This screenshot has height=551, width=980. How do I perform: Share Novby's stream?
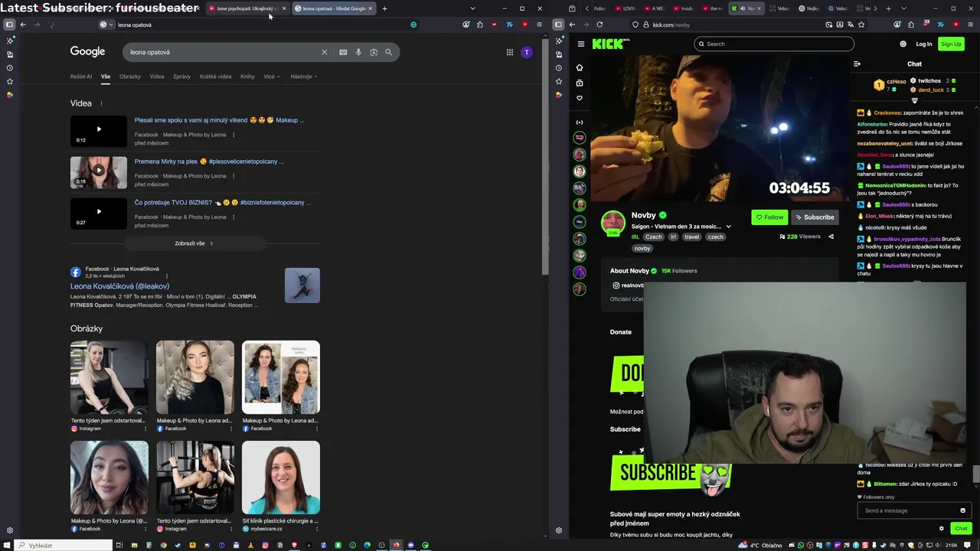pos(831,236)
